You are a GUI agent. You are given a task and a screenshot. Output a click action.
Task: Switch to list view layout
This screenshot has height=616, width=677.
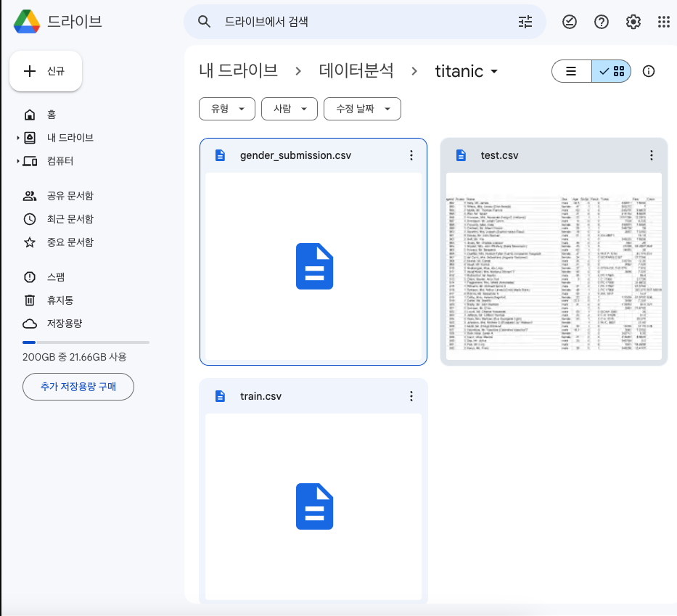571,71
